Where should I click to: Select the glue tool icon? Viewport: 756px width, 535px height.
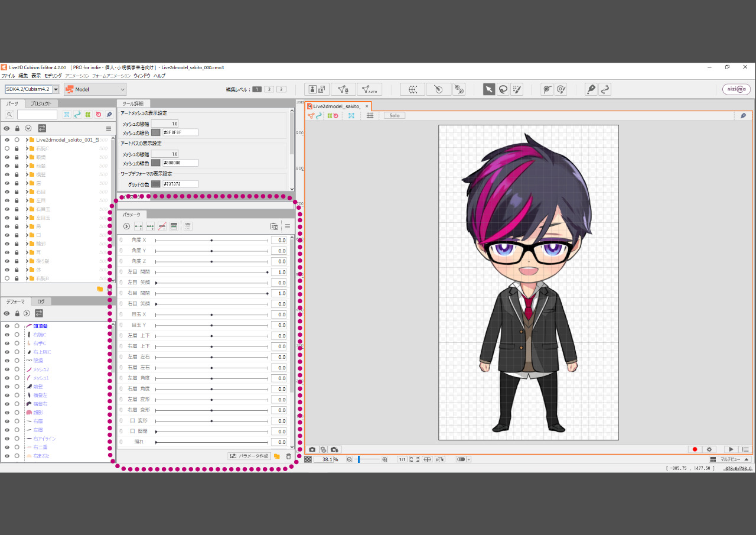(x=547, y=89)
